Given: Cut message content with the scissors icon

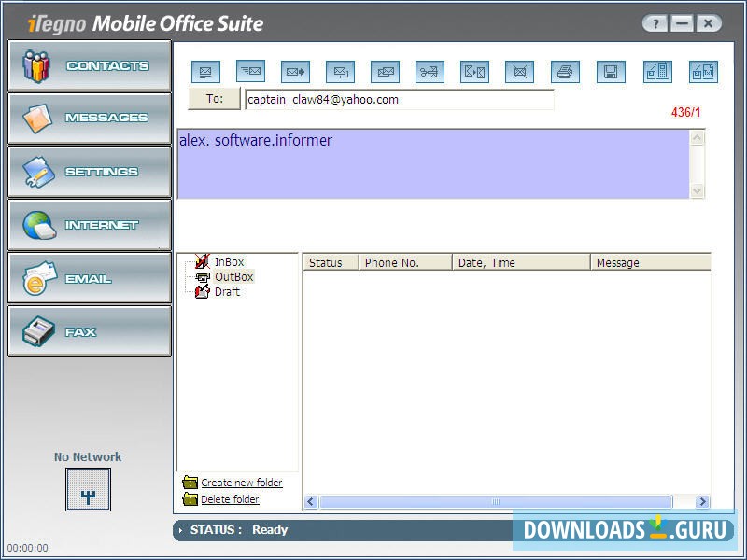Looking at the screenshot, I should [x=429, y=72].
